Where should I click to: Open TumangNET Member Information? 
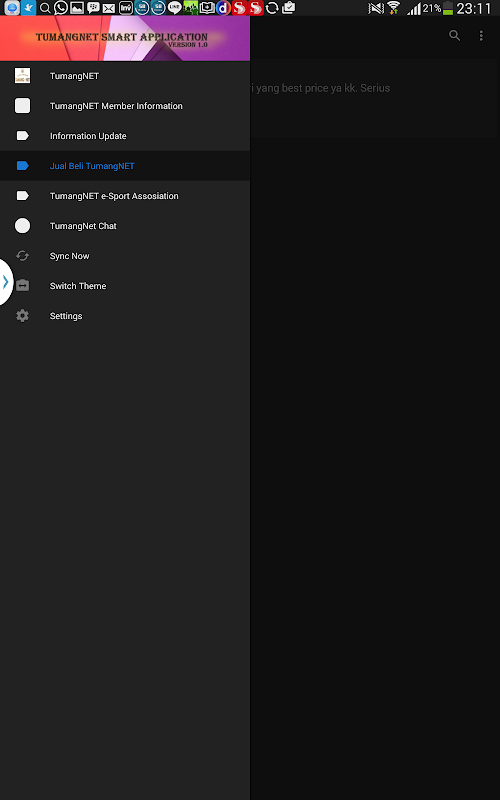(125, 106)
